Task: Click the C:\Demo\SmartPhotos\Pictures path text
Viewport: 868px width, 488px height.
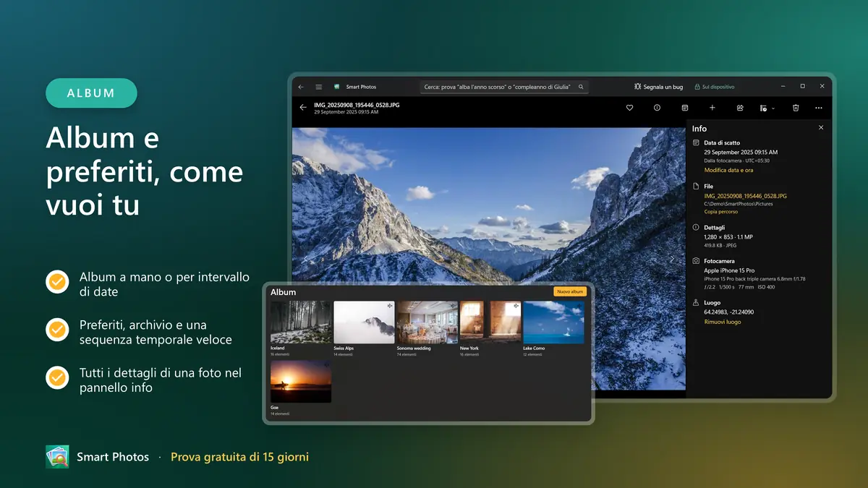Action: (738, 204)
